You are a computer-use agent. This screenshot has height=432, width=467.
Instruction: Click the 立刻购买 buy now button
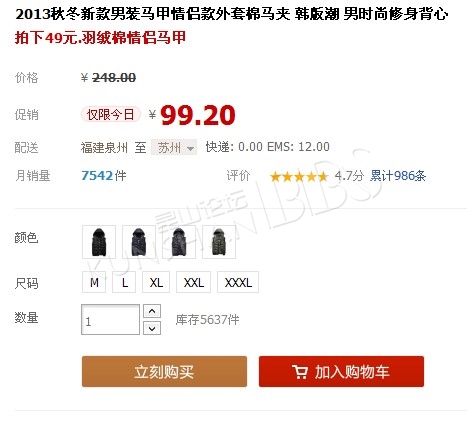[x=164, y=371]
